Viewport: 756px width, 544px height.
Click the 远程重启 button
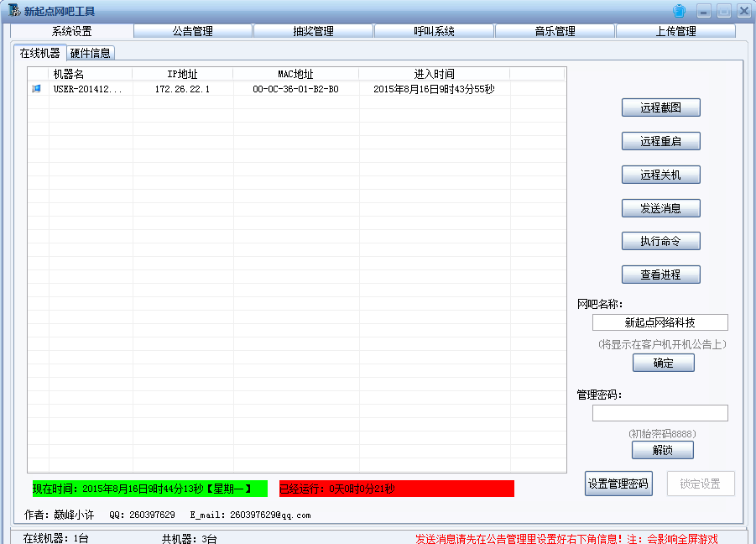(660, 141)
